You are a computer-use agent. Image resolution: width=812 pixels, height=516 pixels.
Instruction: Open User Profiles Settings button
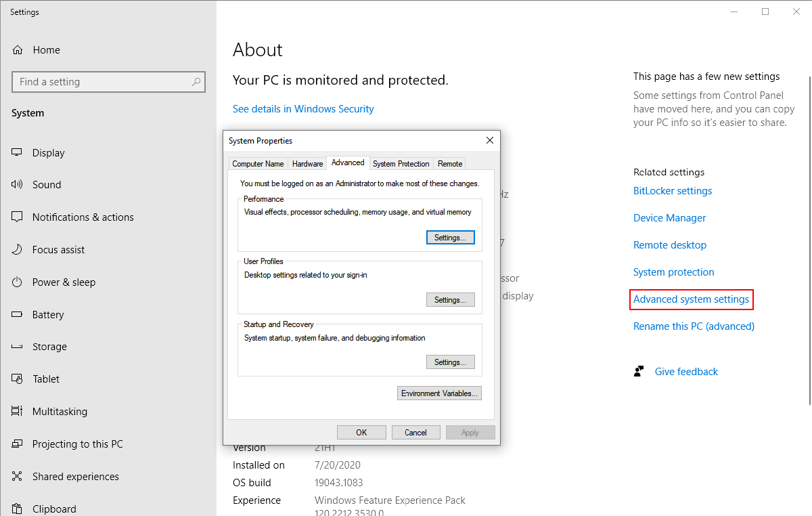[450, 300]
